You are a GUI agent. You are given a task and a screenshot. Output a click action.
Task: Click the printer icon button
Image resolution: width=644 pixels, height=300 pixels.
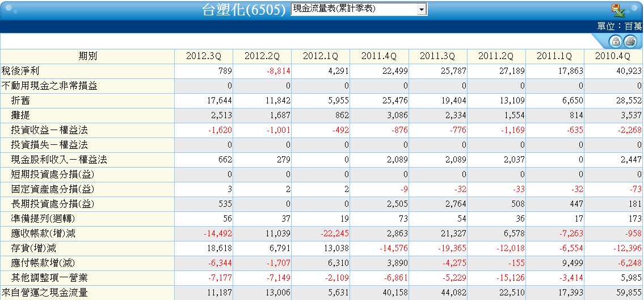pyautogui.click(x=630, y=41)
